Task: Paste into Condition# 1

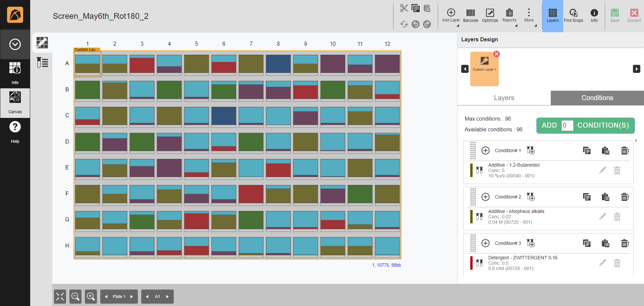Action: point(605,150)
